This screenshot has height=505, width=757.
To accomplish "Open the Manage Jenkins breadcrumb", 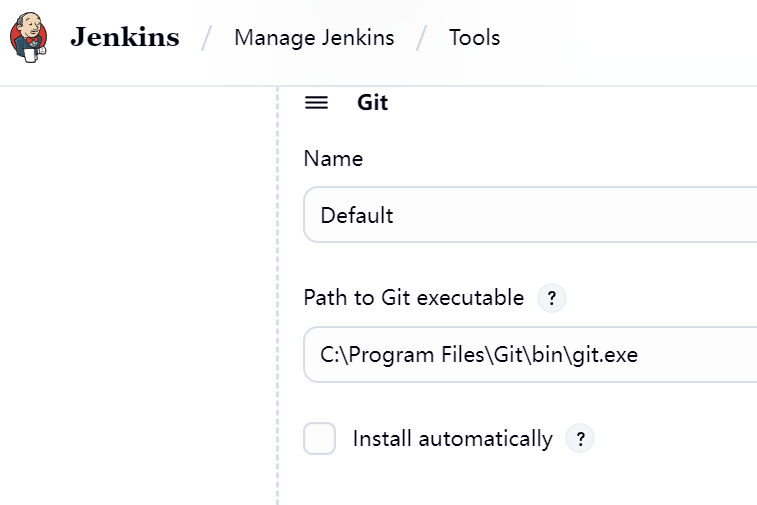I will click(x=314, y=38).
